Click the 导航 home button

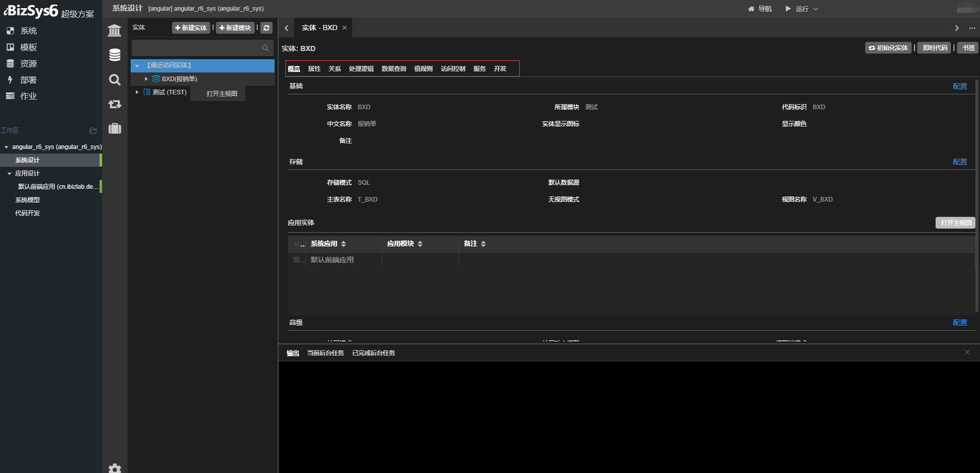click(x=760, y=9)
